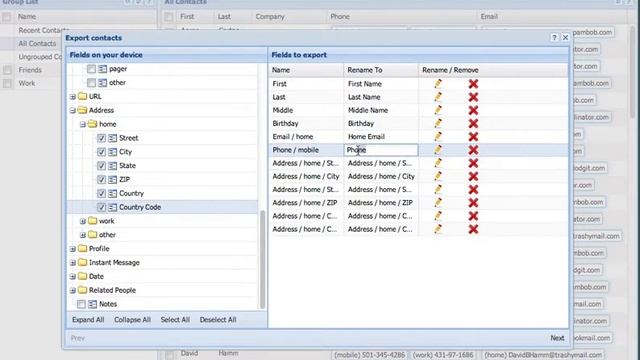Click the Name column header
The width and height of the screenshot is (640, 360).
tap(306, 70)
